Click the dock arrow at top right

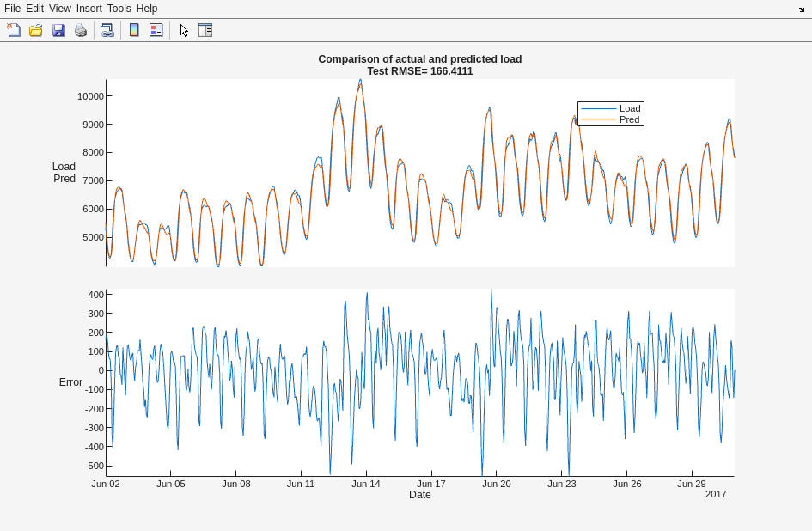coord(801,9)
